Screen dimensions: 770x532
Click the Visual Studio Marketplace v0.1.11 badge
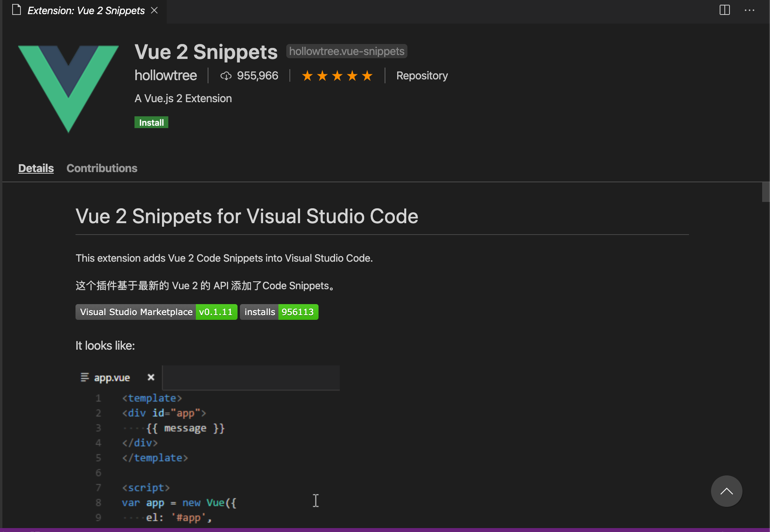pos(156,312)
